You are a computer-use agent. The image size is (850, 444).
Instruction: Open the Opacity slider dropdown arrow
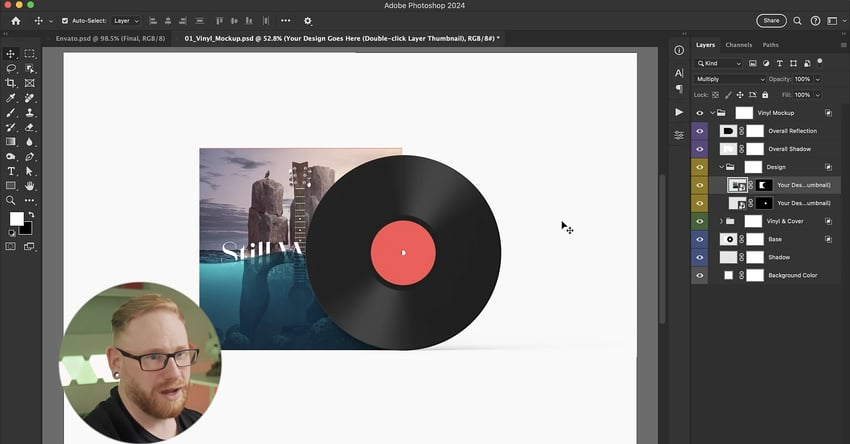click(818, 79)
